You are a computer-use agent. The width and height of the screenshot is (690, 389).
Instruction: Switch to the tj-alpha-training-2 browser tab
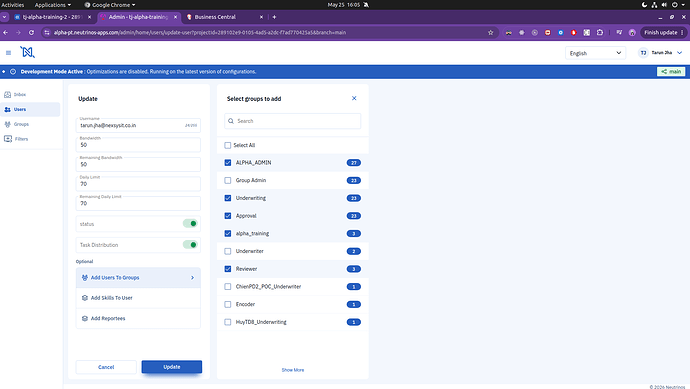[x=52, y=17]
